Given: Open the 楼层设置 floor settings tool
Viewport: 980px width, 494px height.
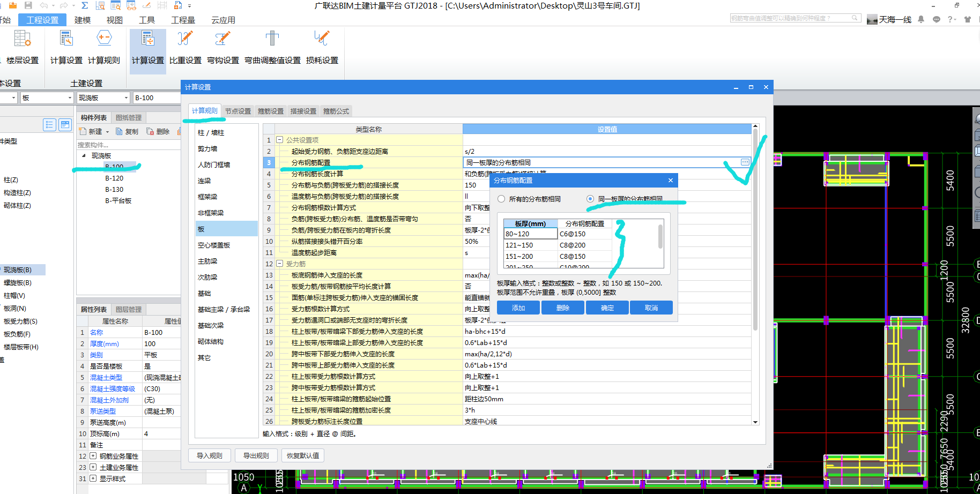Looking at the screenshot, I should click(x=22, y=47).
